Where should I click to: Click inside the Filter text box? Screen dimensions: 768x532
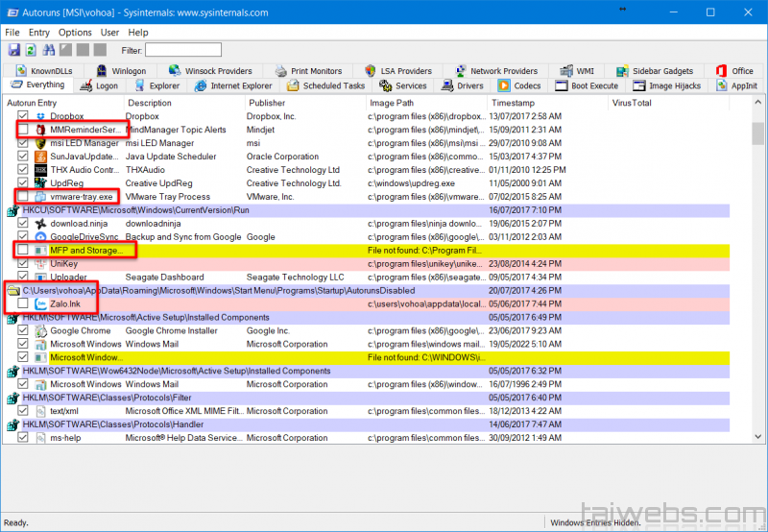183,50
